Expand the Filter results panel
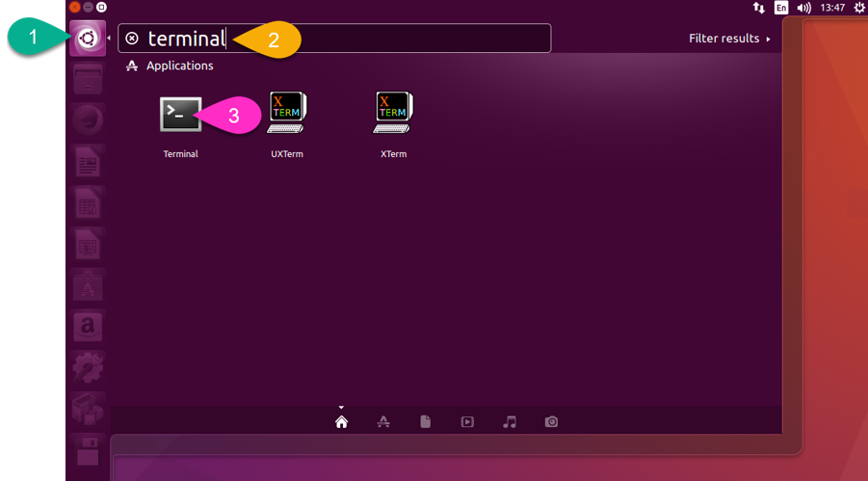 coord(729,39)
